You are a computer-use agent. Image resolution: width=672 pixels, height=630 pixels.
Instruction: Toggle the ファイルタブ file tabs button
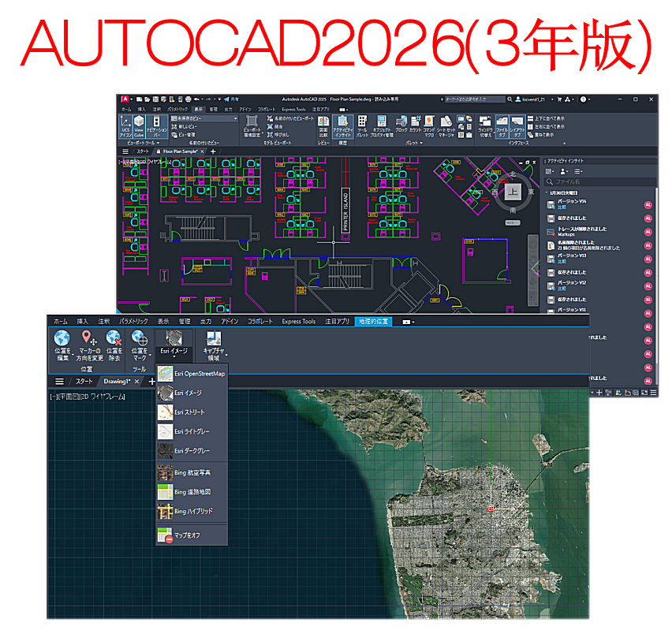click(502, 126)
